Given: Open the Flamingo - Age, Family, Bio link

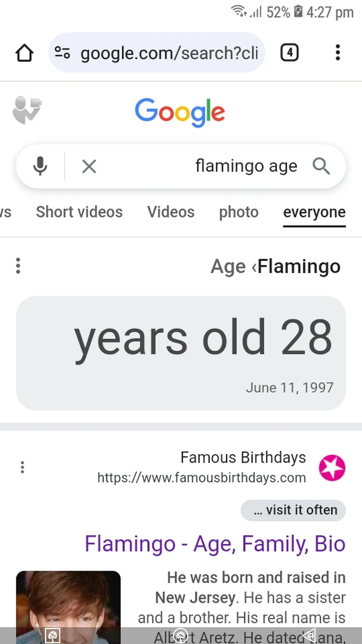Looking at the screenshot, I should click(214, 544).
